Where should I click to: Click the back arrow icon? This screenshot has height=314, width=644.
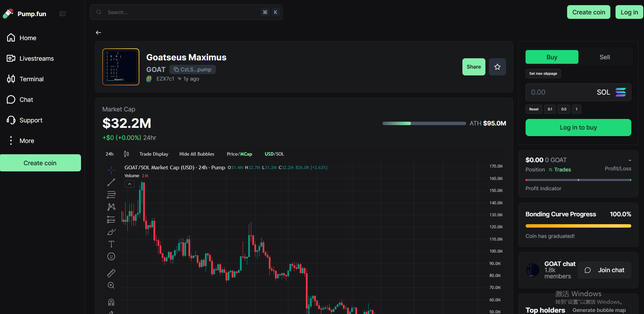(99, 33)
